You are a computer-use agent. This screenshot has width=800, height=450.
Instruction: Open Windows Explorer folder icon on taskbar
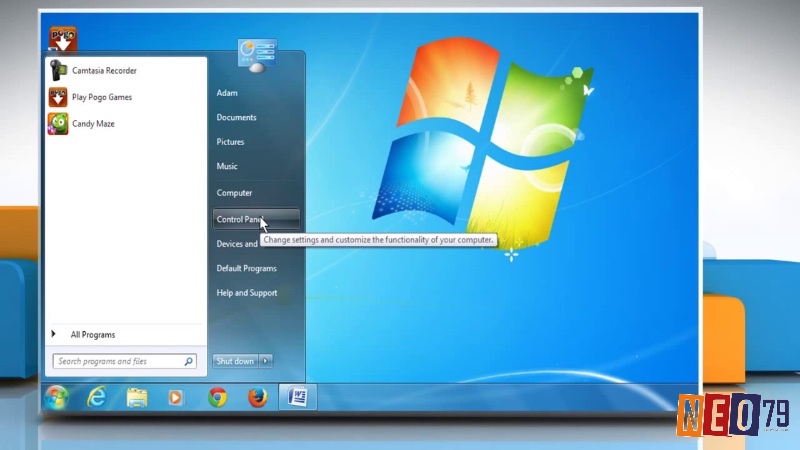click(136, 397)
